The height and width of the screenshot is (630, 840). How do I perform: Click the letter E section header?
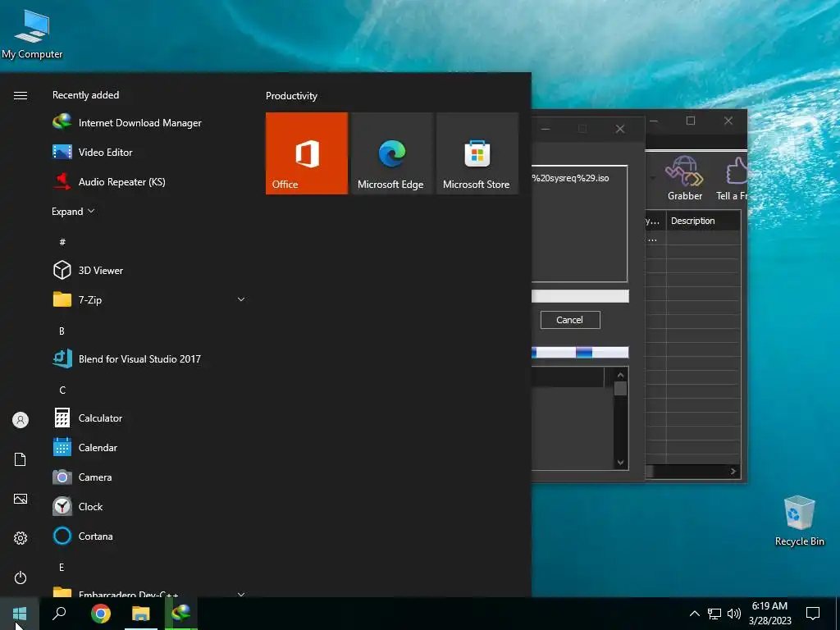click(x=62, y=568)
